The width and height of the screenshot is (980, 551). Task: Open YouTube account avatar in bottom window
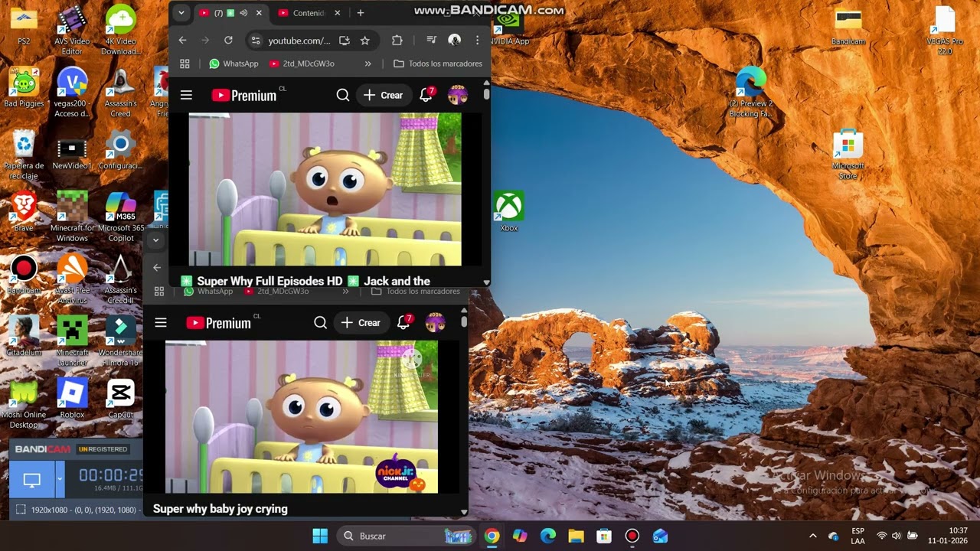point(435,323)
